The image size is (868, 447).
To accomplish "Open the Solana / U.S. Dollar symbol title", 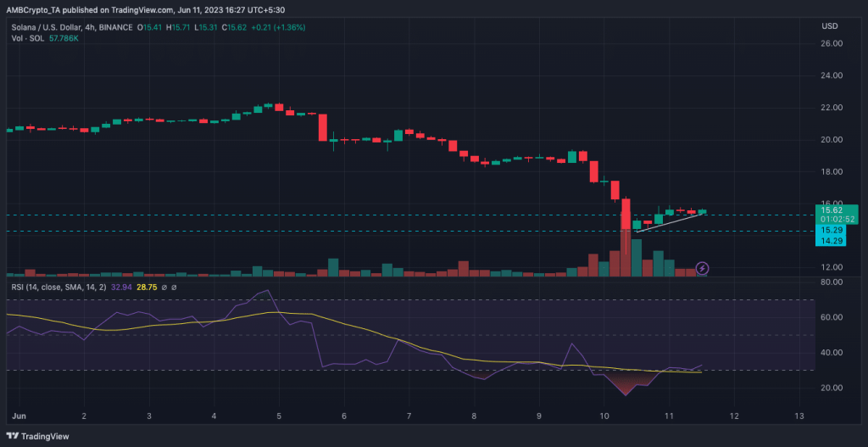I will (x=42, y=27).
